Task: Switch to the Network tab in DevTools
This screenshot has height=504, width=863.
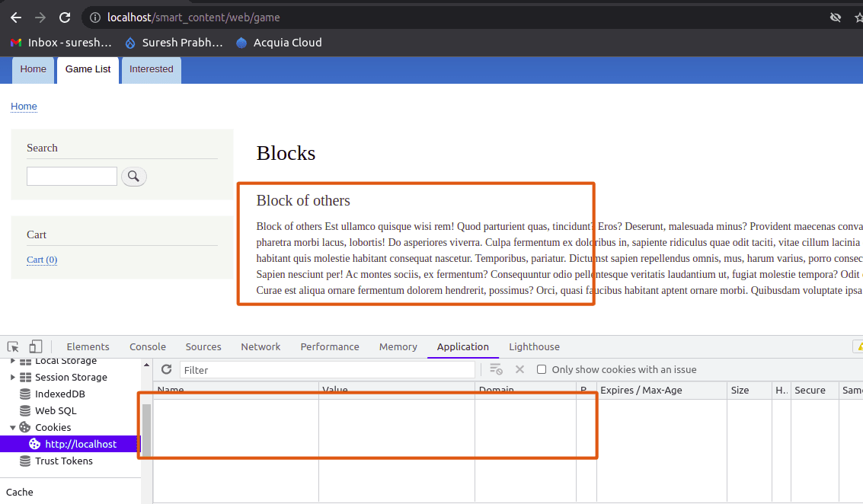Action: tap(260, 347)
